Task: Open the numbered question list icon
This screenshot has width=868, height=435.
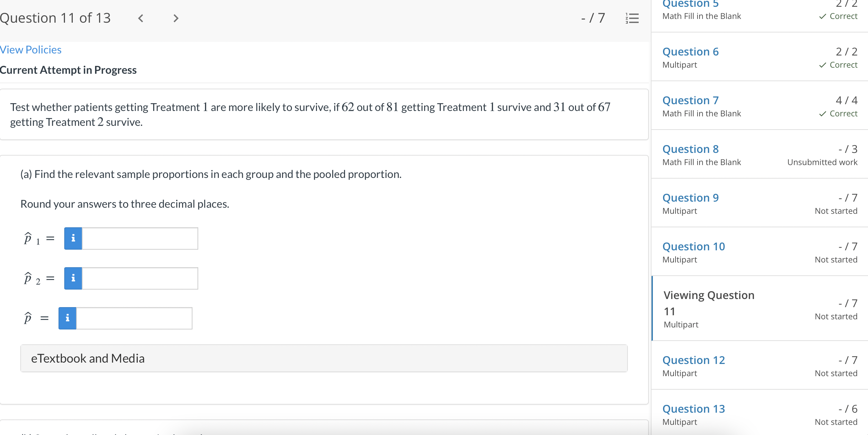Action: [x=632, y=18]
